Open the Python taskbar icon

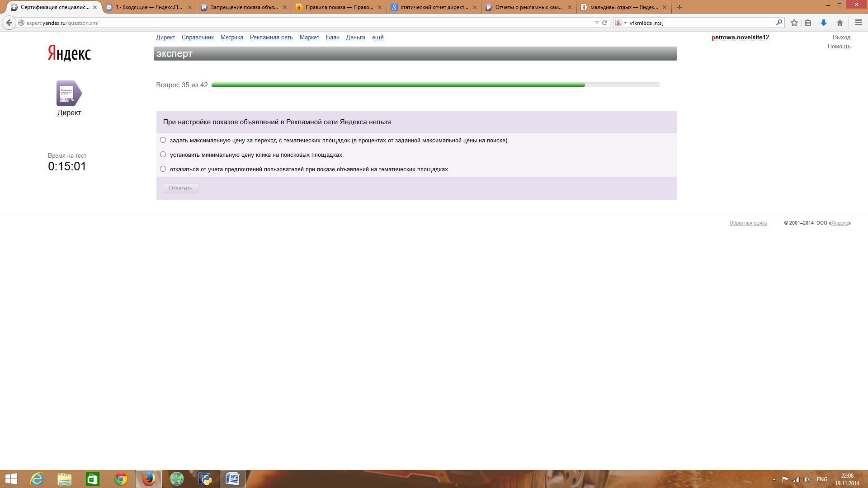pos(205,479)
